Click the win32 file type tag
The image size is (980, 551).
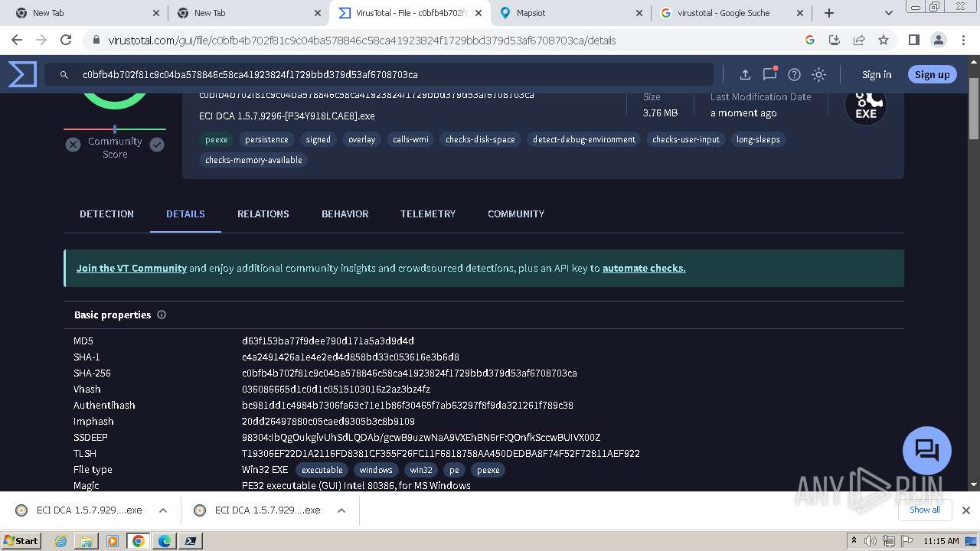point(421,470)
